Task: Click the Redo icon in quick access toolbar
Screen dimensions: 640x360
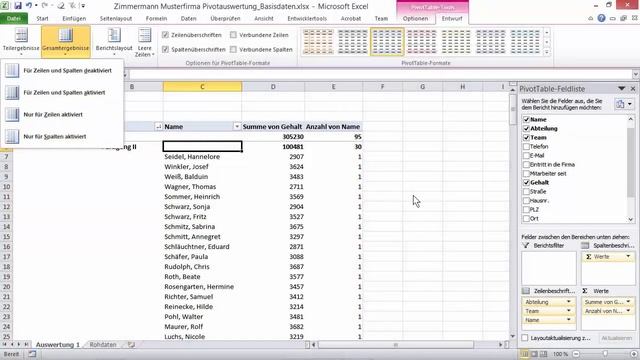Action: (x=44, y=6)
